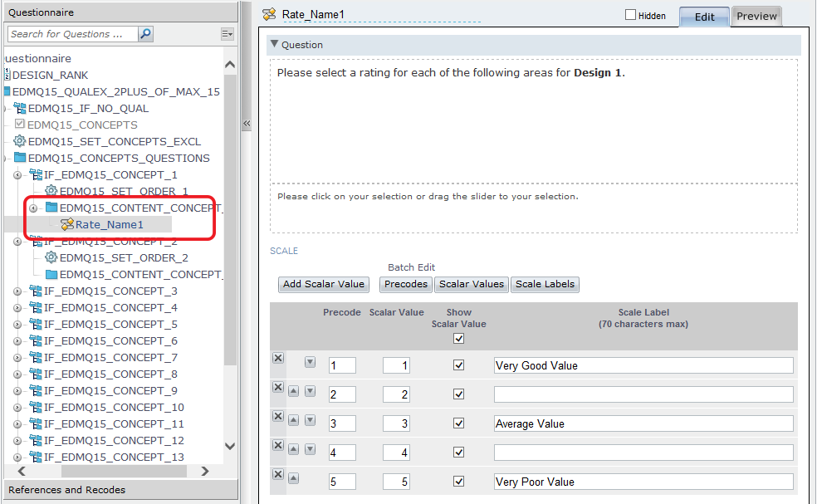Open Batch Edit Scalar Values
Screen dimensions: 817x504
[x=472, y=284]
